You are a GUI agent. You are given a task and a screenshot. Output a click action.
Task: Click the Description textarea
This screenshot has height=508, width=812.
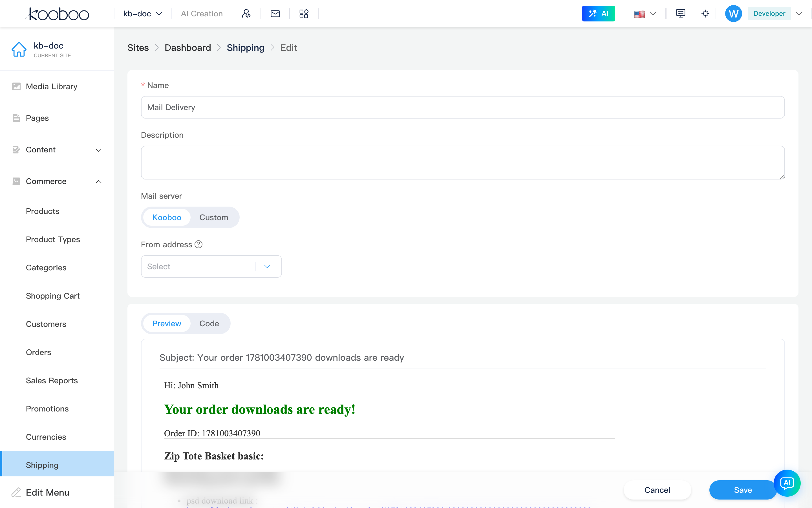pos(463,162)
